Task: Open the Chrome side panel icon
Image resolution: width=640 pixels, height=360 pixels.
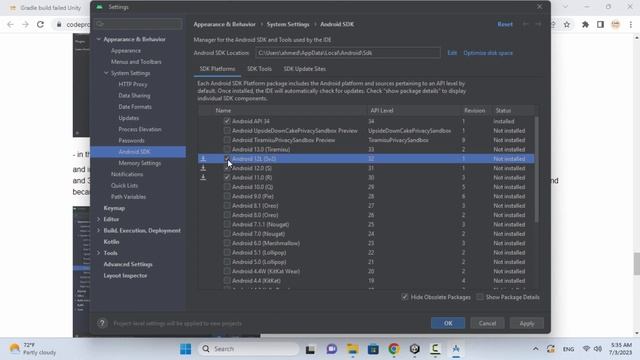Action: tap(600, 24)
